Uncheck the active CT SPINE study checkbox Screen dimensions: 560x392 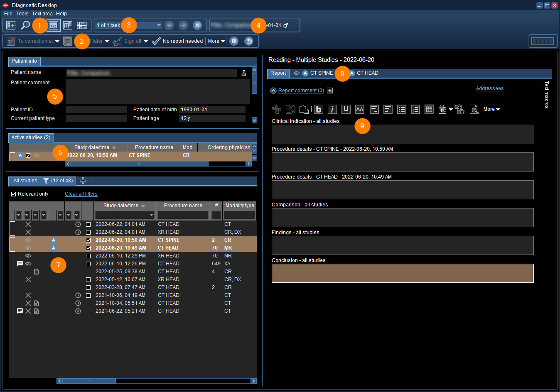click(28, 155)
